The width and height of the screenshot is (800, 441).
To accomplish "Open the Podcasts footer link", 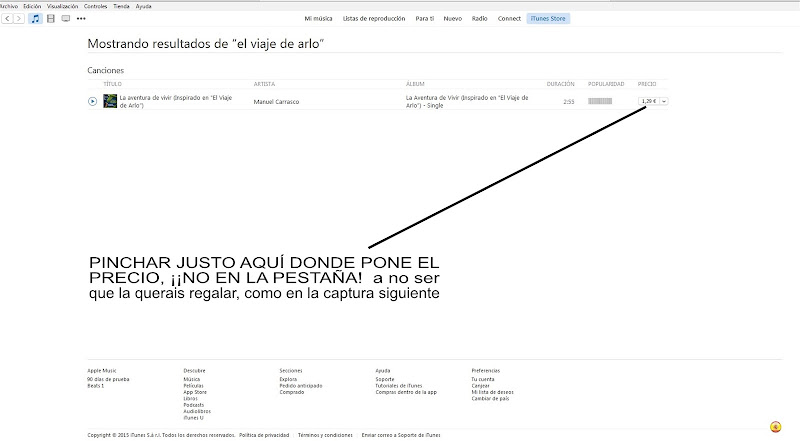I will (x=193, y=405).
